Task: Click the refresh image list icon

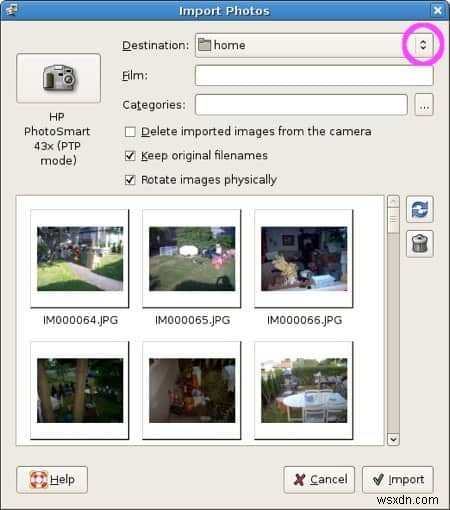Action: [420, 209]
